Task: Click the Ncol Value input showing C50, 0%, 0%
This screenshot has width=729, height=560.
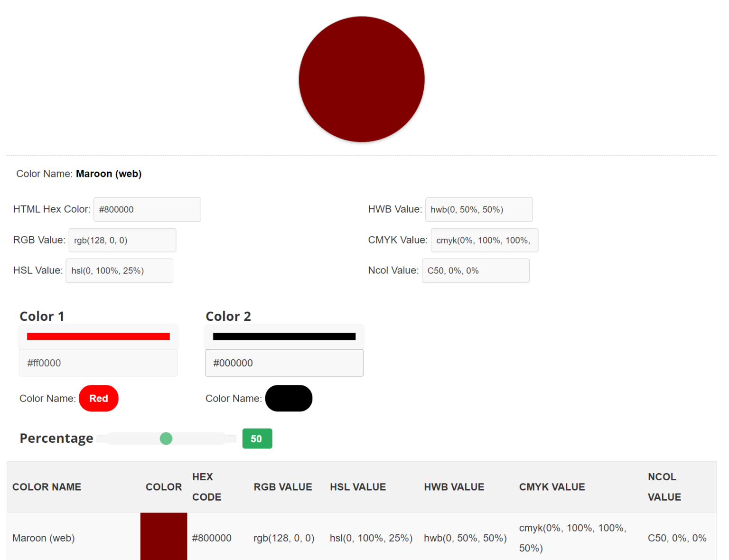Action: point(475,271)
